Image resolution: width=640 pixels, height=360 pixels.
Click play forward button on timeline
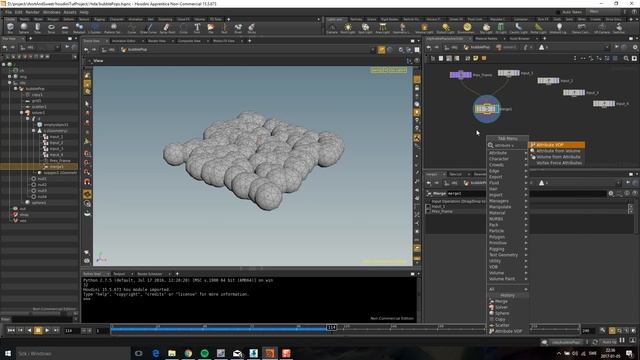pos(47,330)
